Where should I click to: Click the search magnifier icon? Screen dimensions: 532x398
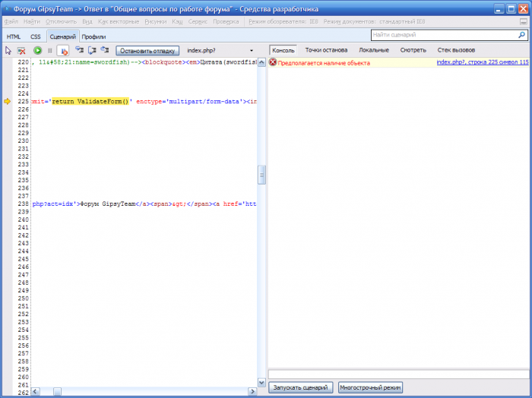pyautogui.click(x=522, y=35)
